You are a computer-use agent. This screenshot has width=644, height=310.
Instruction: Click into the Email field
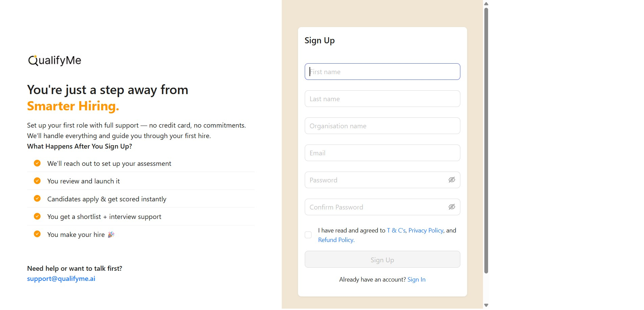tap(382, 153)
